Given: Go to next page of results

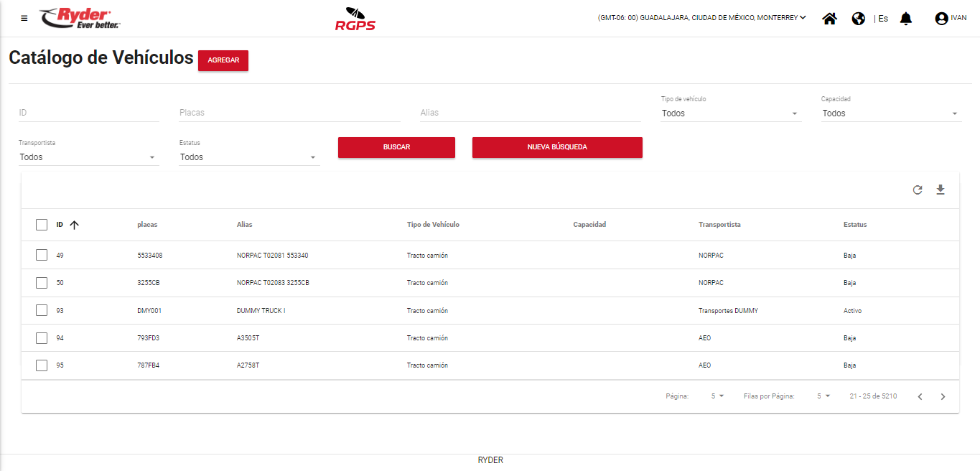Looking at the screenshot, I should 943,396.
